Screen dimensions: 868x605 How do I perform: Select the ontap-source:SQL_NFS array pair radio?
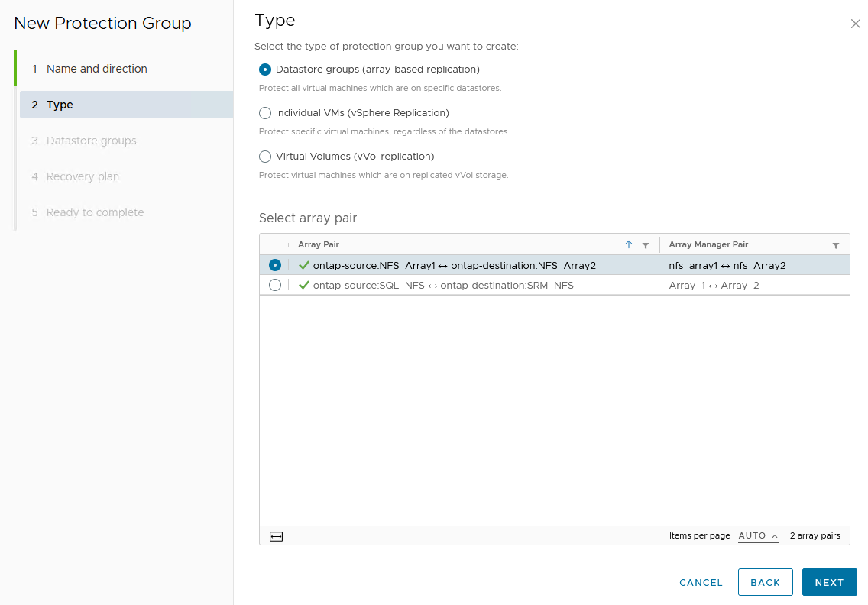coord(275,285)
